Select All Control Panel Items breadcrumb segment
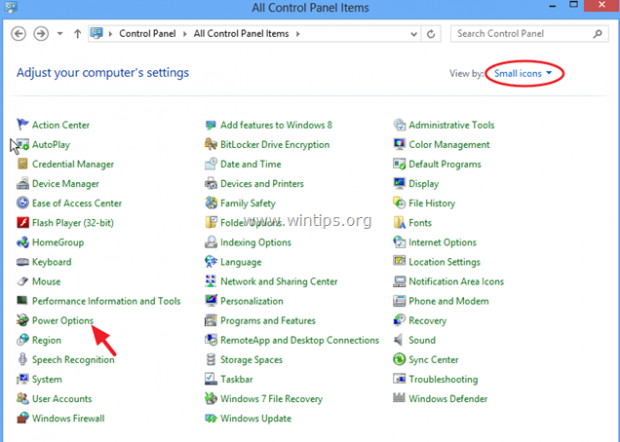This screenshot has width=620, height=442. [x=238, y=34]
